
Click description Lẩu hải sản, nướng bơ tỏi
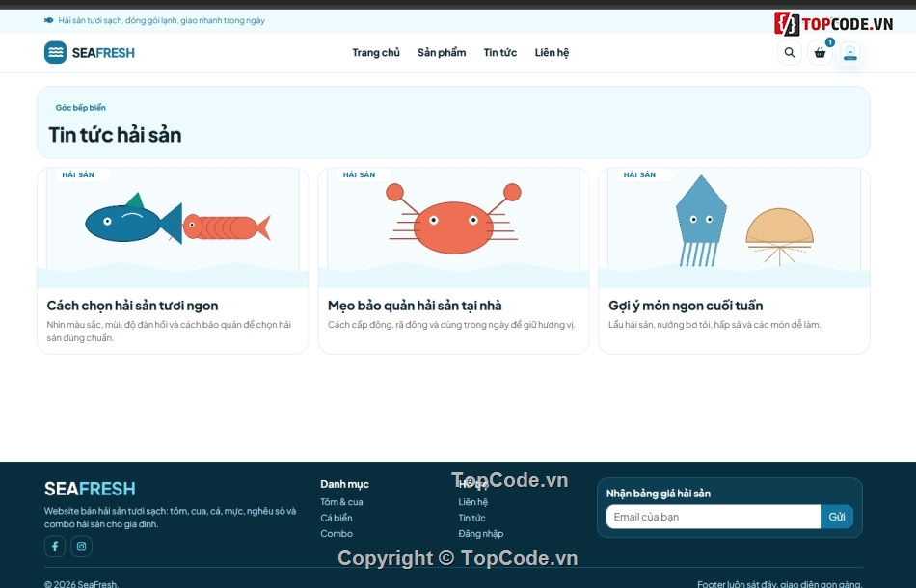pos(714,325)
